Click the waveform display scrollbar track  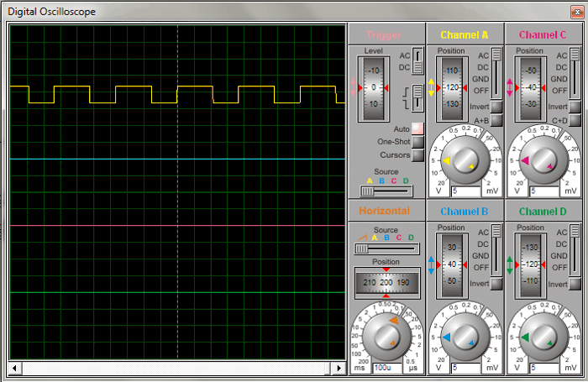[177, 368]
